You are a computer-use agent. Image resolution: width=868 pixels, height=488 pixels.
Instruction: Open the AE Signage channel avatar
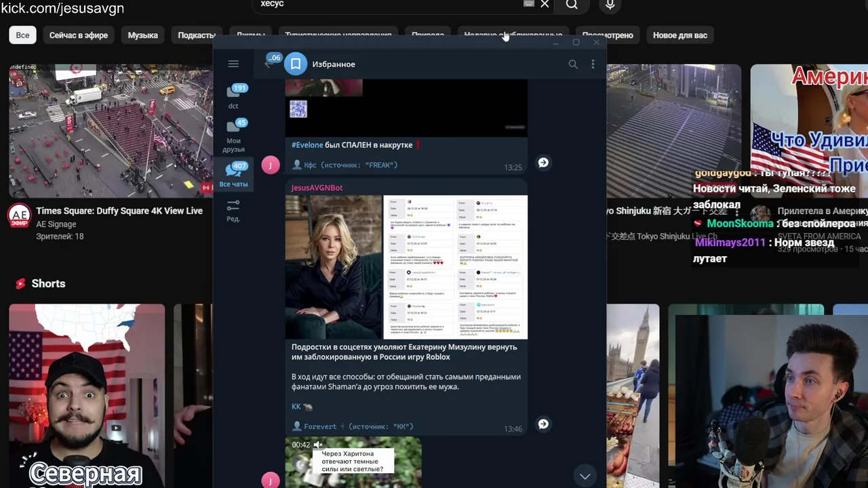click(19, 216)
